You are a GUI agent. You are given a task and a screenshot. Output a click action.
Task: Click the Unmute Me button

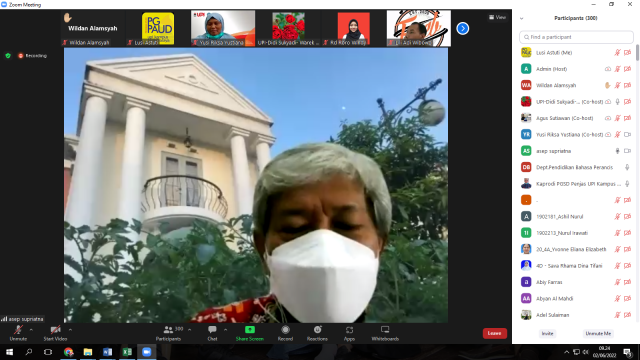click(598, 333)
